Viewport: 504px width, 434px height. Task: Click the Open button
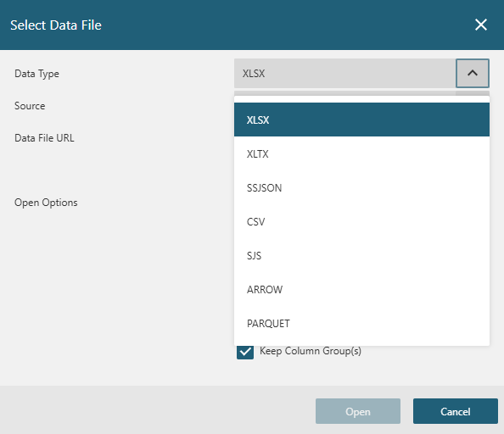click(358, 411)
